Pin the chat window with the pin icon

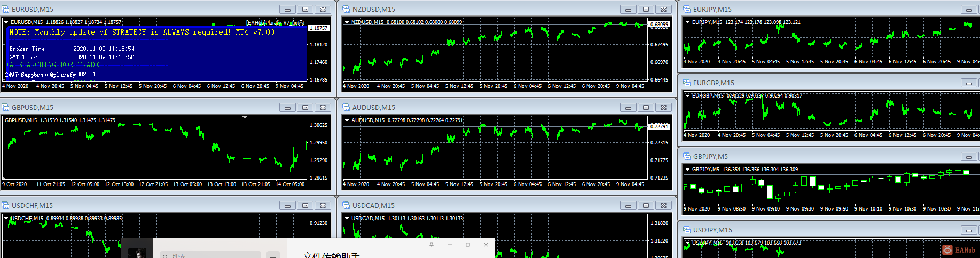(432, 245)
